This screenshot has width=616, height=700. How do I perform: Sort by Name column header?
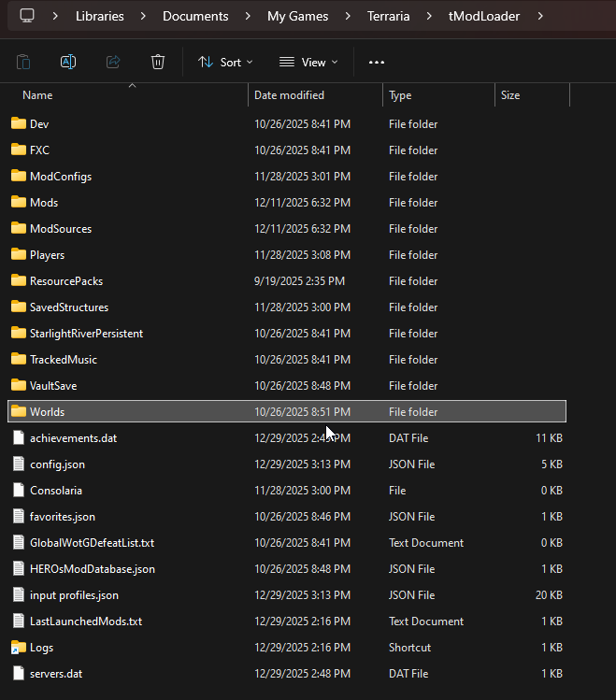click(37, 95)
